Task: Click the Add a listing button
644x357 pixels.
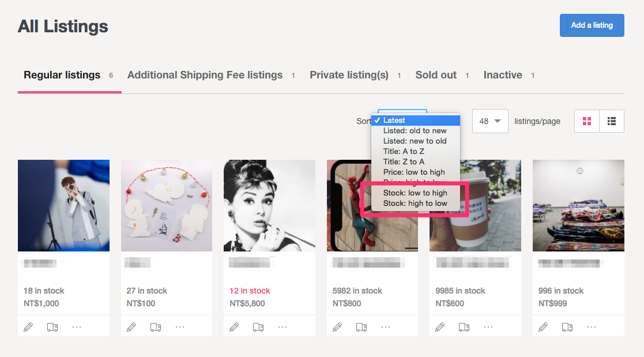Action: point(592,25)
